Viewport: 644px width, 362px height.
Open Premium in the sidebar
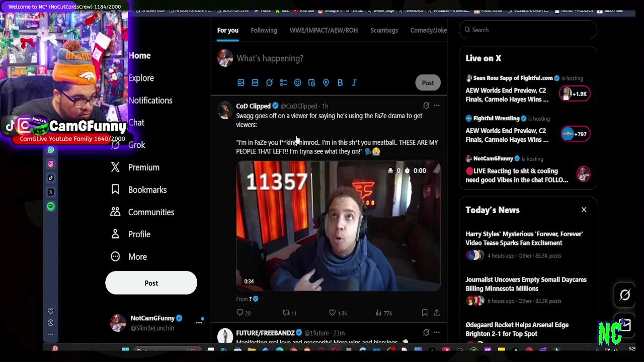(135, 167)
